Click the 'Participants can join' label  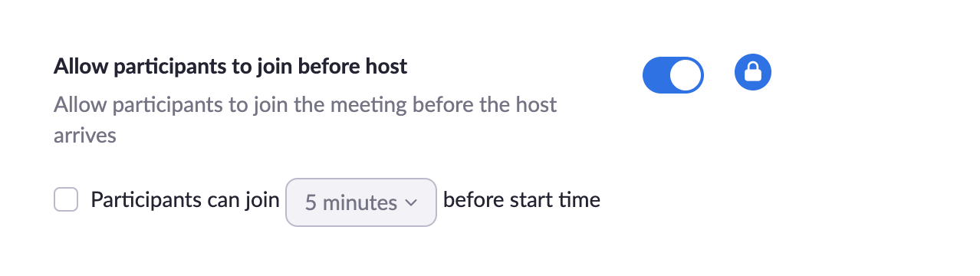[x=185, y=200]
